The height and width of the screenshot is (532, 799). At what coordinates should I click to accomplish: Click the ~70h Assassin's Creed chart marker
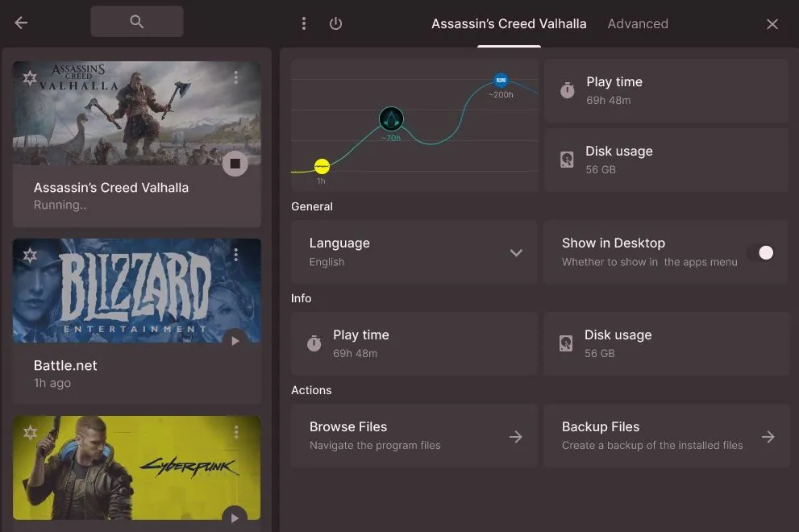(x=391, y=120)
